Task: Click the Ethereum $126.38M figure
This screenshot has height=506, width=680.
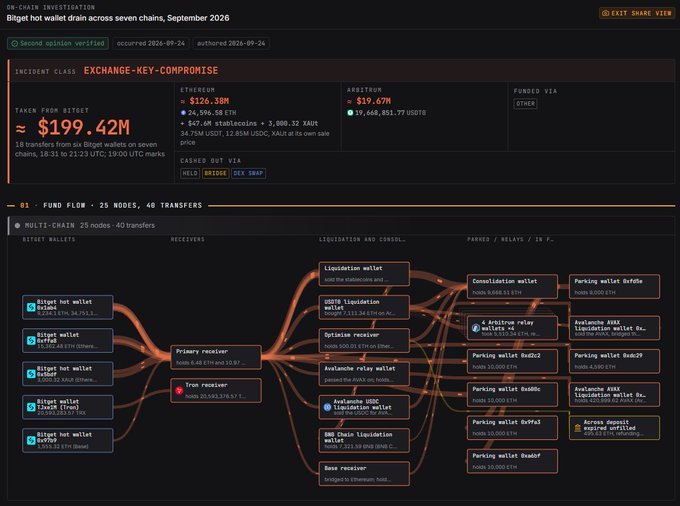Action: 205,101
